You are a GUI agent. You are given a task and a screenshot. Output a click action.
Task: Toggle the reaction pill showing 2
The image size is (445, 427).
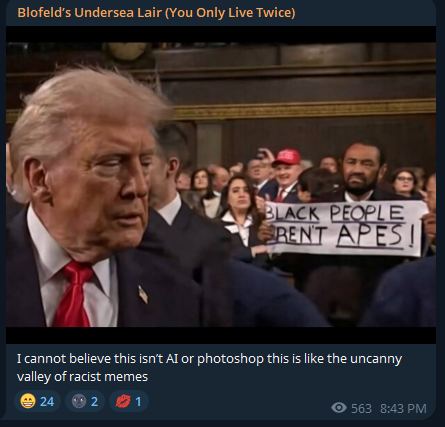click(85, 401)
